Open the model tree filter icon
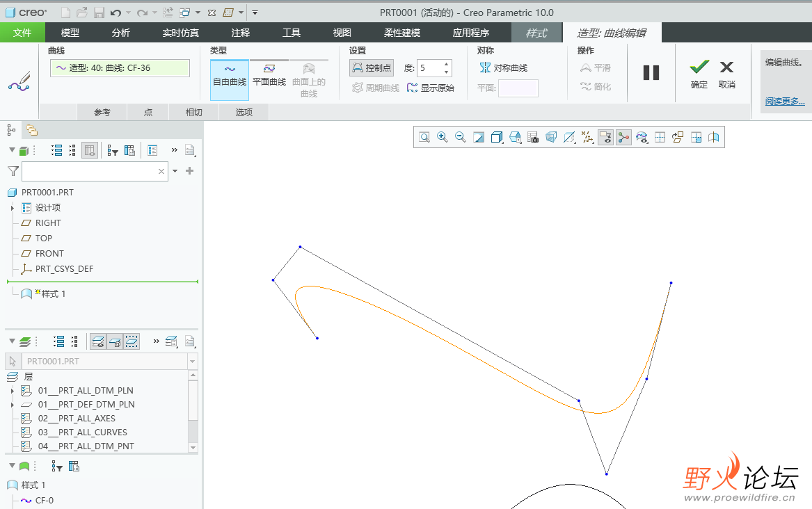Screen dimensions: 812x509 pyautogui.click(x=113, y=150)
